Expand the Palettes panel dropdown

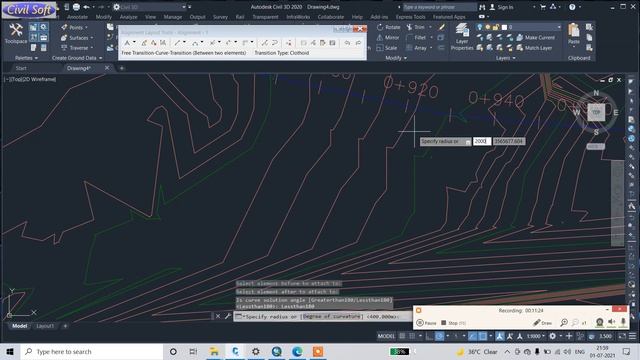[26, 58]
